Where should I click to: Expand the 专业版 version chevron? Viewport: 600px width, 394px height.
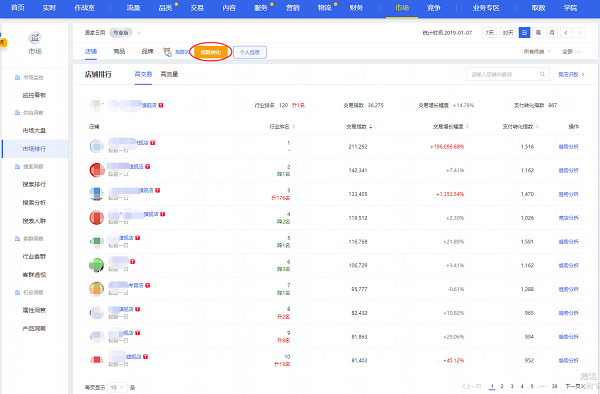click(x=139, y=33)
